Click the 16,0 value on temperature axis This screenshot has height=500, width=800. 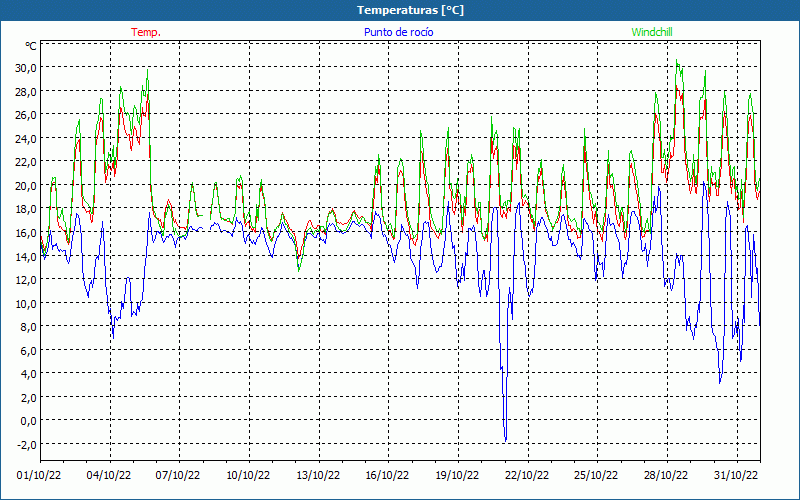tap(27, 233)
